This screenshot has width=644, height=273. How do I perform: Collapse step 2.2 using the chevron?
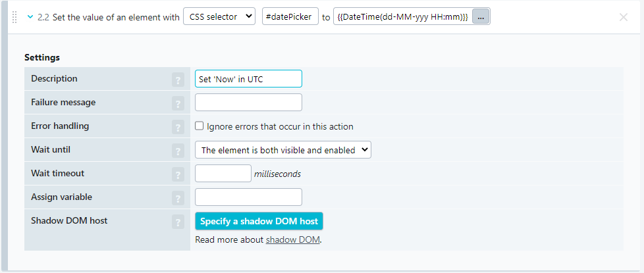30,17
